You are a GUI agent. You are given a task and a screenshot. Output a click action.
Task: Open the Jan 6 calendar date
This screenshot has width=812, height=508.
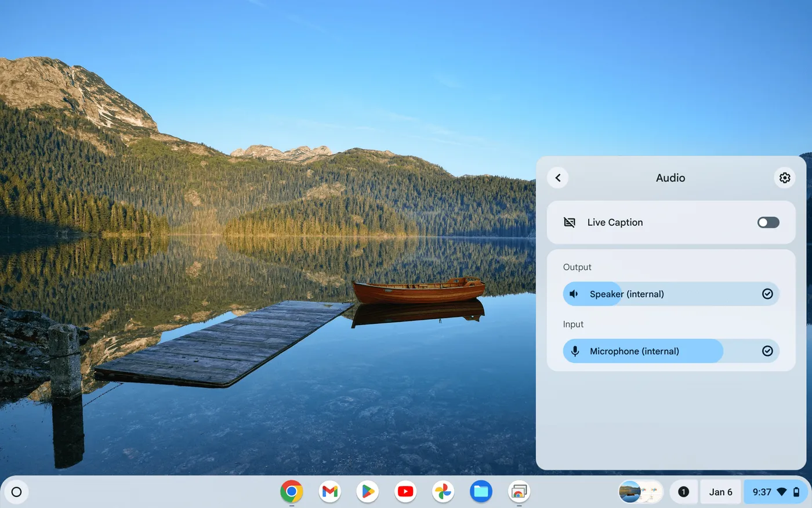click(720, 492)
